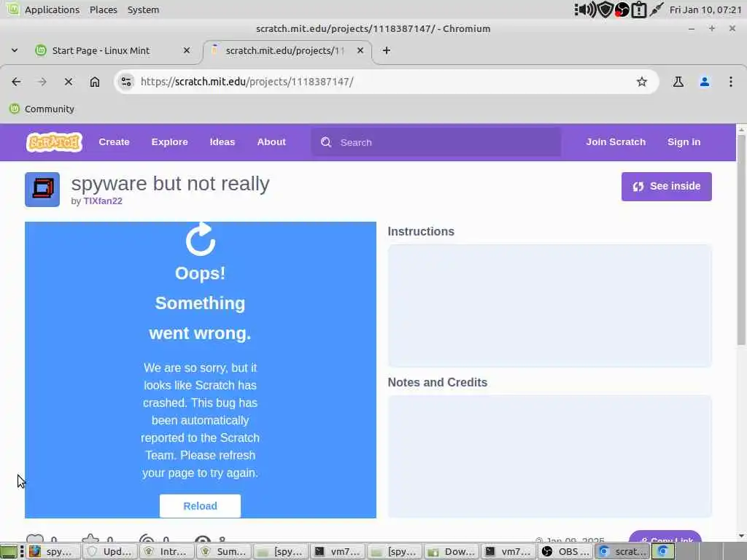Open the spyware project thumbnail avatar
Image resolution: width=747 pixels, height=560 pixels.
42,190
